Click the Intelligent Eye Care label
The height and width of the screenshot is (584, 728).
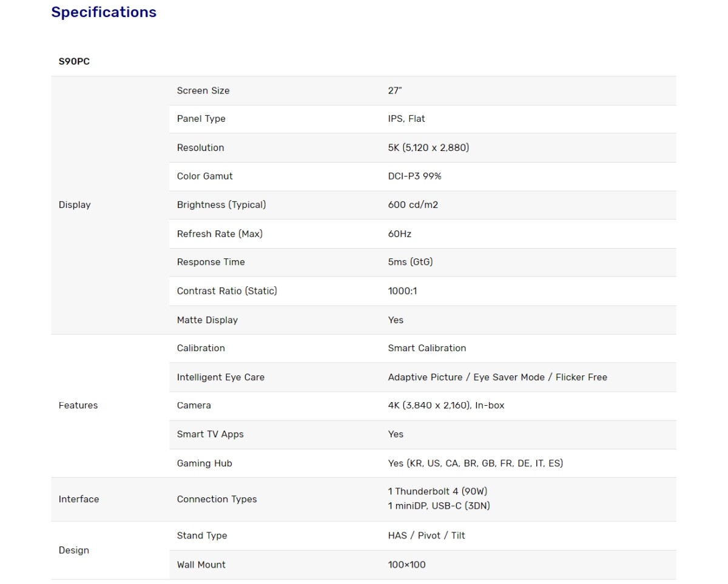pos(221,377)
